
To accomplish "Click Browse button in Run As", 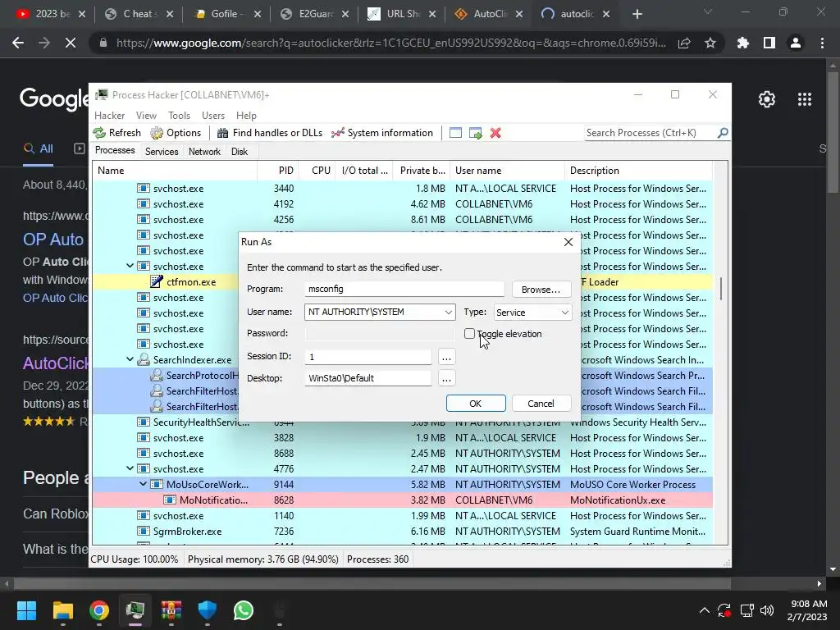I will [x=541, y=290].
